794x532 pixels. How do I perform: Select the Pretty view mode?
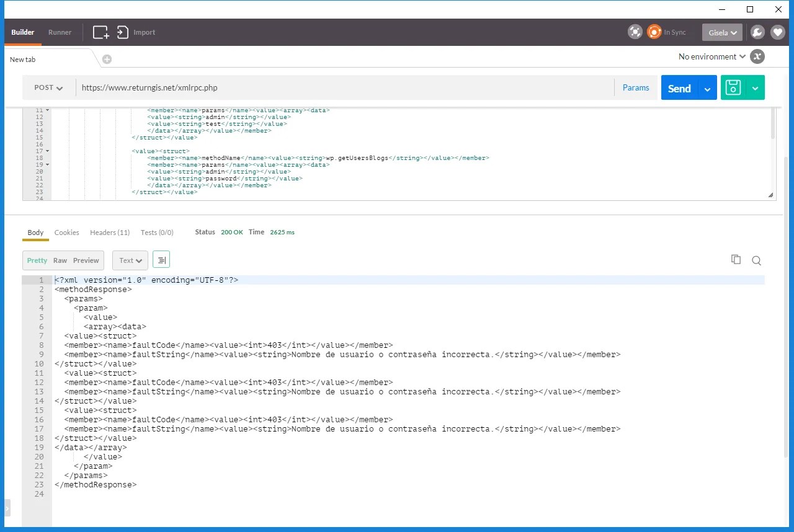[37, 260]
